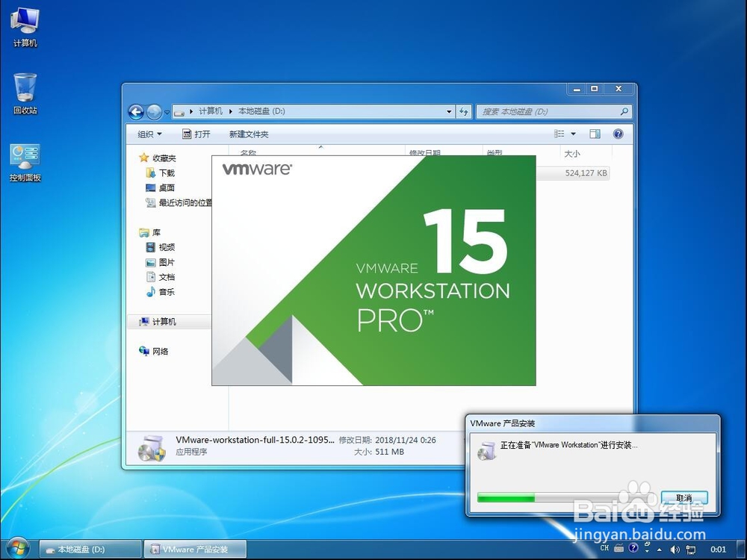
Task: Close the Explorer window
Action: (619, 89)
